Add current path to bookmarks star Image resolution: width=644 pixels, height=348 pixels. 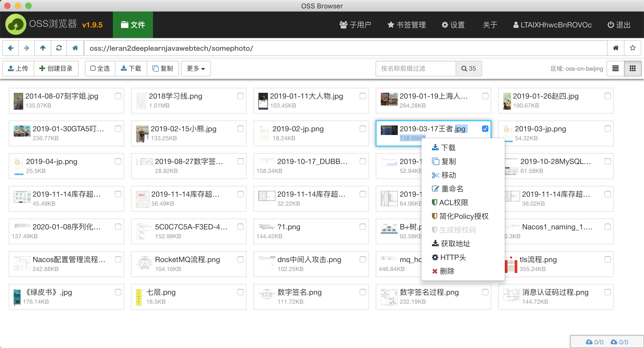[x=632, y=48]
